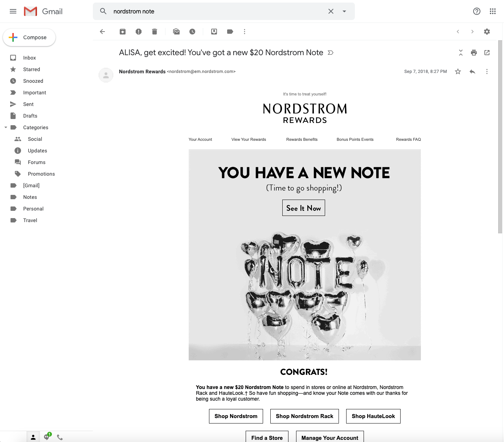504x442 pixels.
Task: Open the email in a new window
Action: 487,53
